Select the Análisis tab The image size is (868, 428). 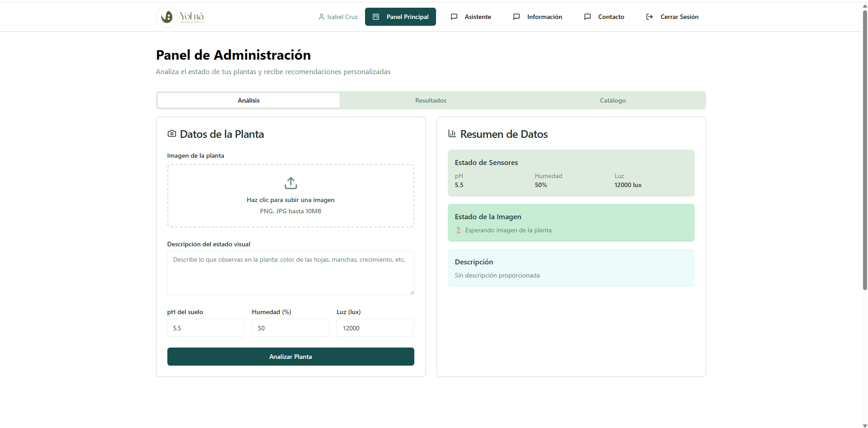(249, 100)
